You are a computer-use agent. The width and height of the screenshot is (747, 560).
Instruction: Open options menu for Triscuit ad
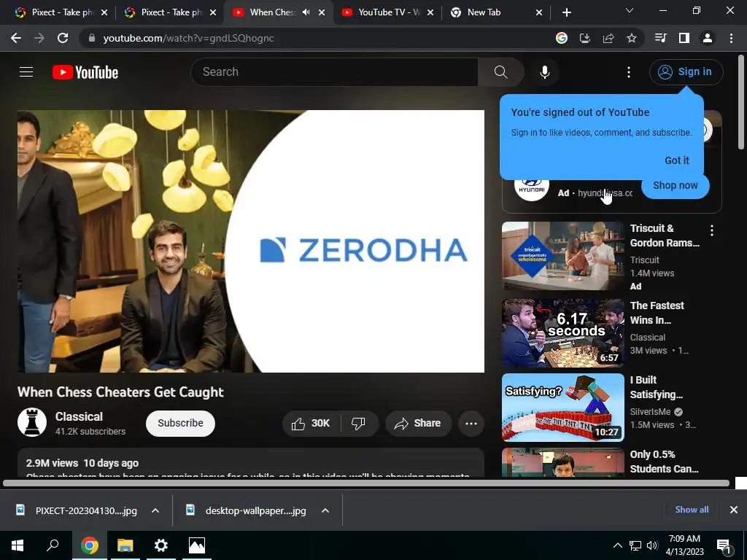(712, 231)
